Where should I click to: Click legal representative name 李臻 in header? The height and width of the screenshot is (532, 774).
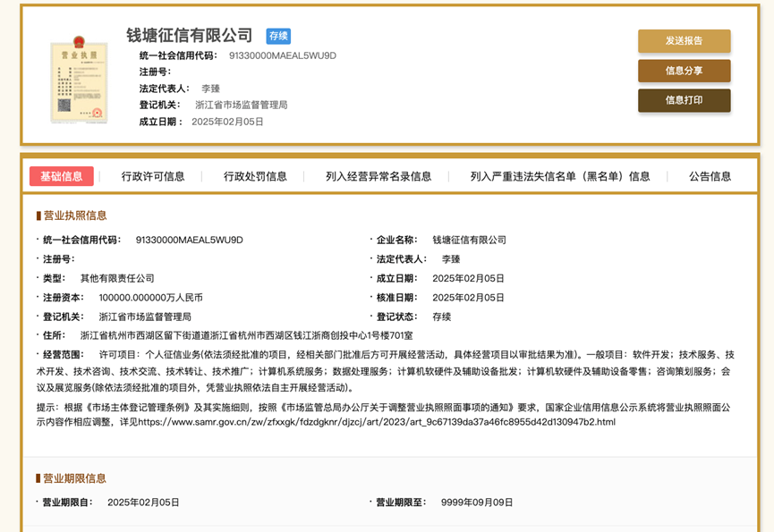click(x=211, y=89)
